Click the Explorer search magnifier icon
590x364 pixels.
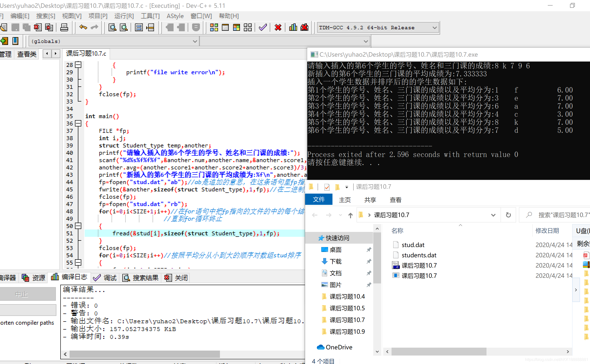click(529, 215)
